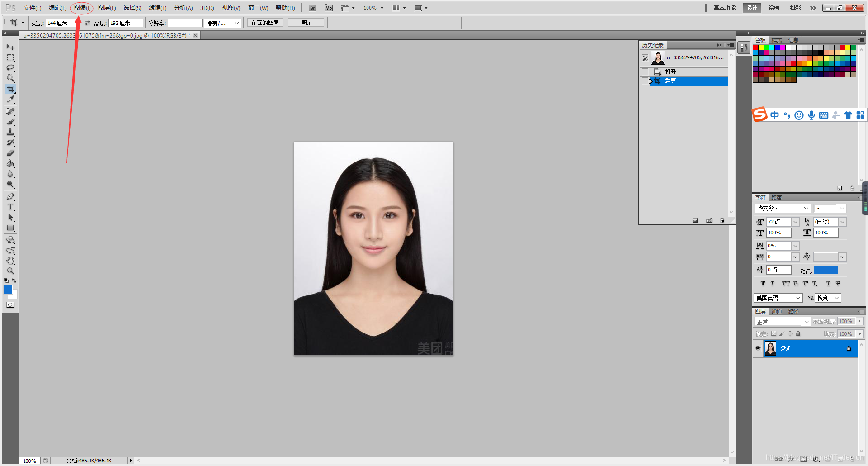Switch to the 通道 tab
This screenshot has height=466, width=868.
point(776,311)
